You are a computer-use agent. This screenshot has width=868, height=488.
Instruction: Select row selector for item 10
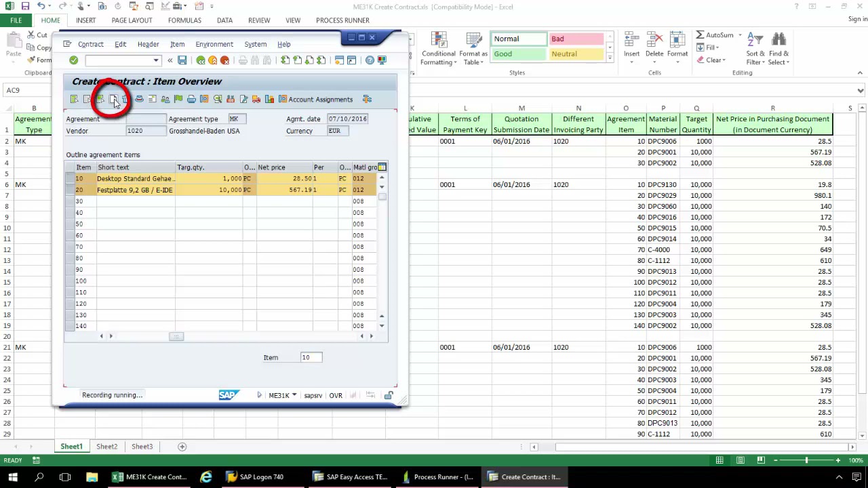[70, 178]
